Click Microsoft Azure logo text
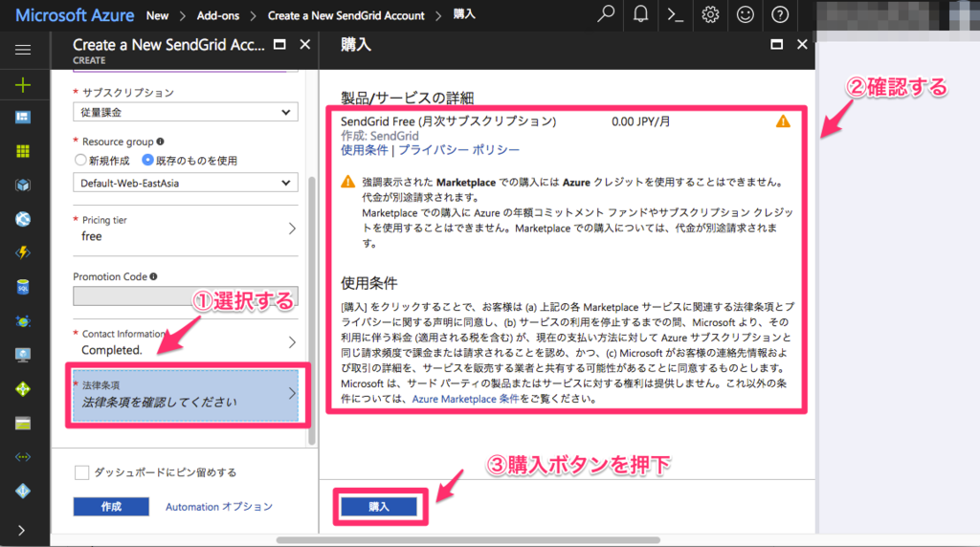Image resolution: width=980 pixels, height=547 pixels. pyautogui.click(x=75, y=15)
